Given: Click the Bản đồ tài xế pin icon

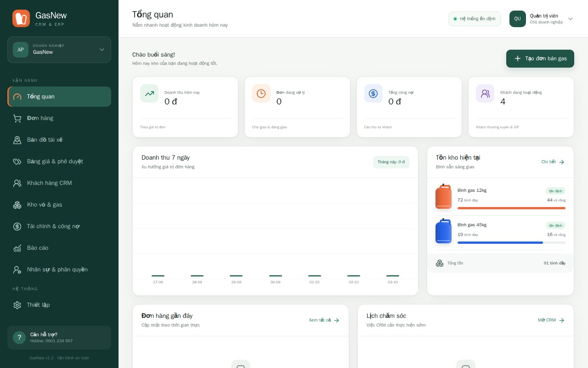Looking at the screenshot, I should click(x=17, y=140).
